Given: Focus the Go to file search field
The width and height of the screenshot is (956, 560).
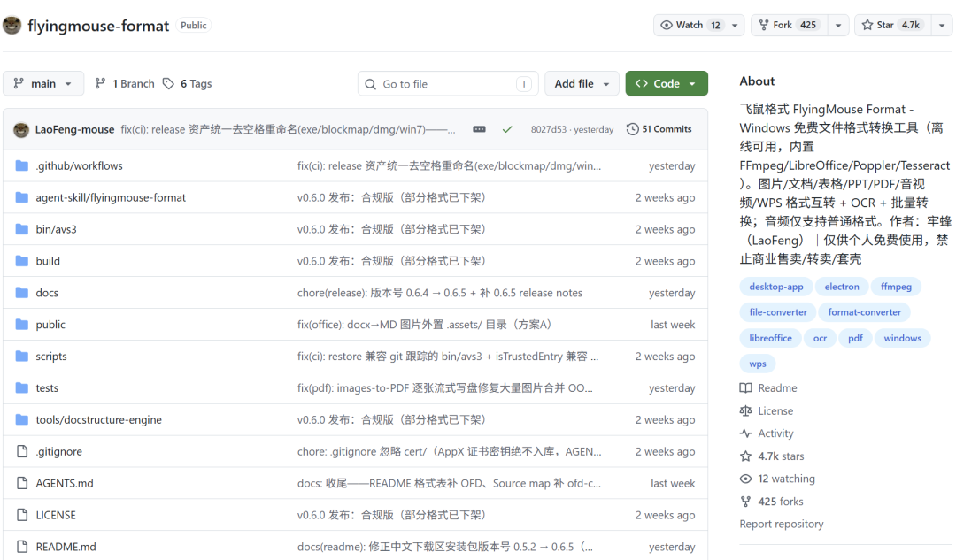Looking at the screenshot, I should tap(448, 84).
